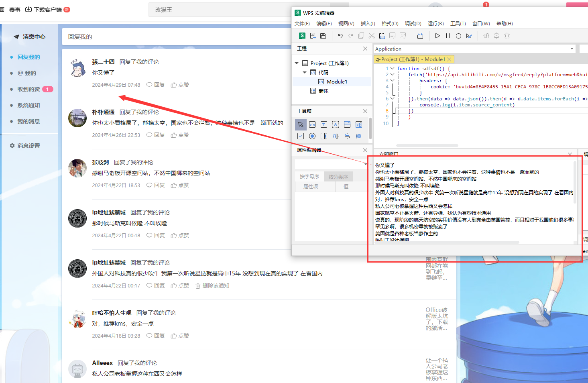This screenshot has width=588, height=383.
Task: Open 我的消息 in message sidebar
Action: 28,121
